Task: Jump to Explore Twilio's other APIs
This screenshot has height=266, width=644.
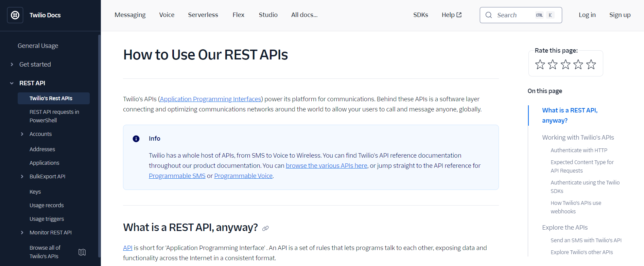Action: click(581, 252)
